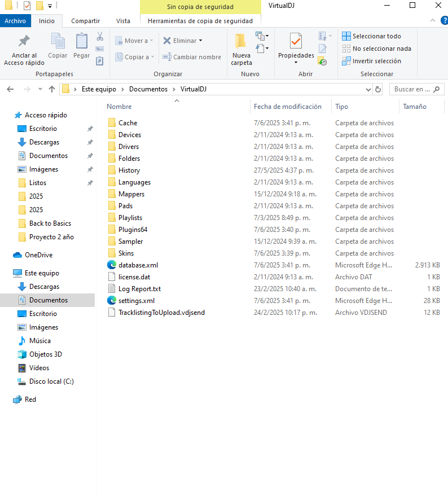
Task: Open the Propiedades checkmark icon
Action: coord(296,41)
